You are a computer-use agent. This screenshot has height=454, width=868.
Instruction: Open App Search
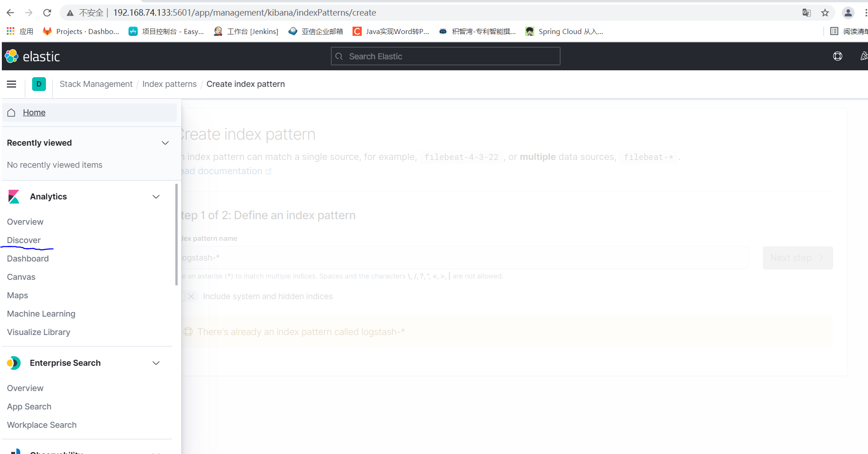[29, 407]
